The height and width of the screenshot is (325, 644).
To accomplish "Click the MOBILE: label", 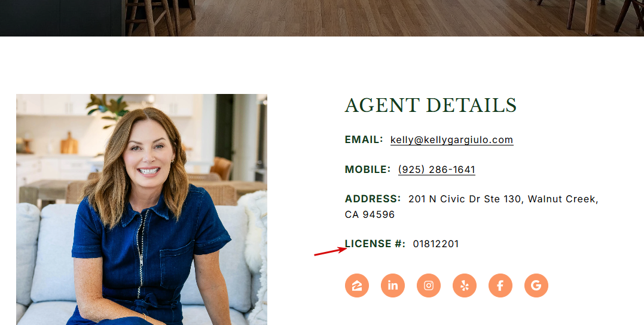I will point(368,169).
